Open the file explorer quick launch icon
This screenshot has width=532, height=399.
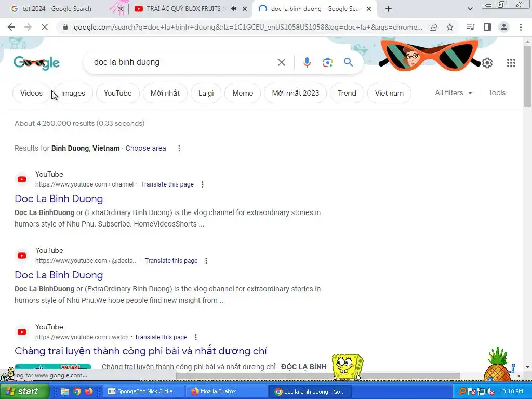tap(64, 392)
